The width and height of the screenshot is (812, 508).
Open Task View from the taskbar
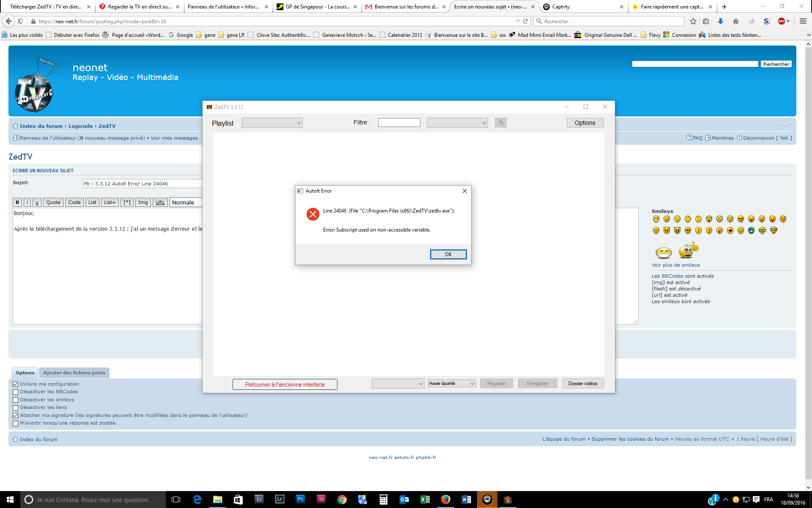pyautogui.click(x=176, y=500)
